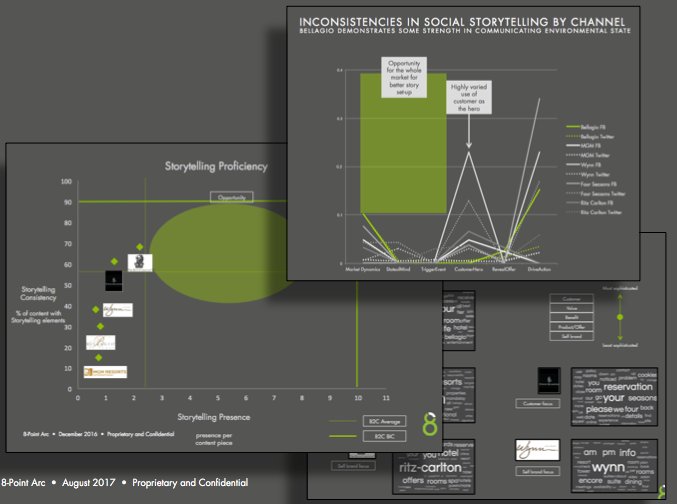Select the black Four Seasons logo above the Customer focus label
The image size is (677, 504).
549,380
